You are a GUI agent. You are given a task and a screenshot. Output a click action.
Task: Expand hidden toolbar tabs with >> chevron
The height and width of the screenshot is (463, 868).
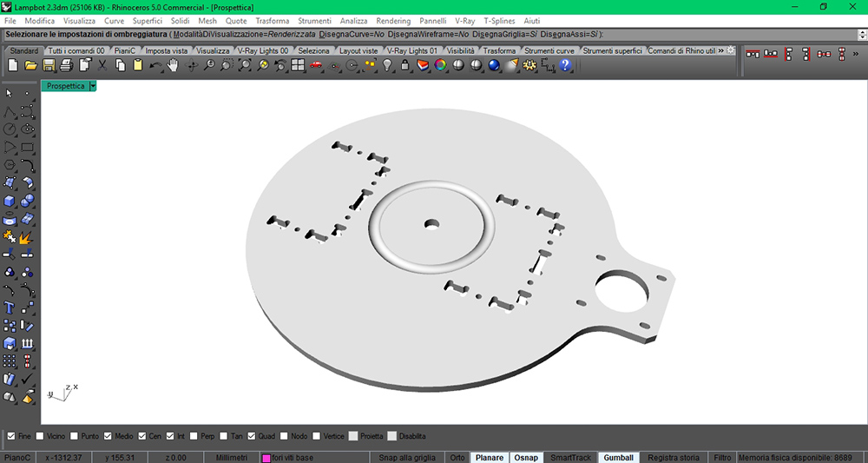click(720, 50)
